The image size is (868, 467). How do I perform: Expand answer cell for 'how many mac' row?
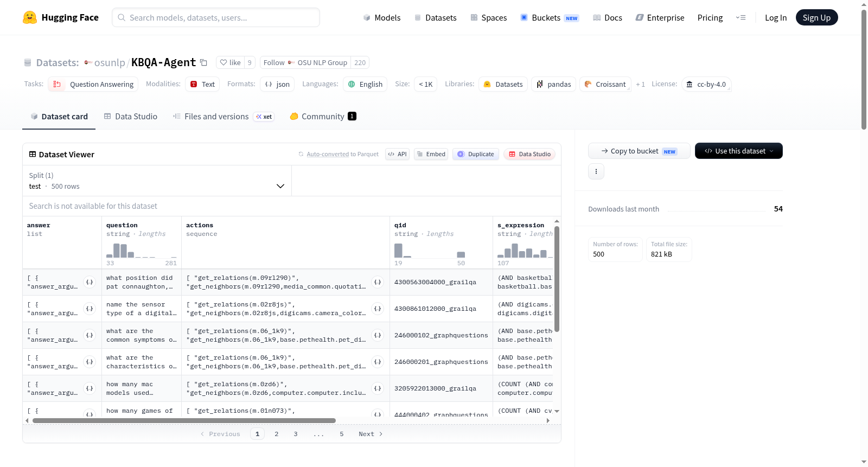pyautogui.click(x=90, y=388)
